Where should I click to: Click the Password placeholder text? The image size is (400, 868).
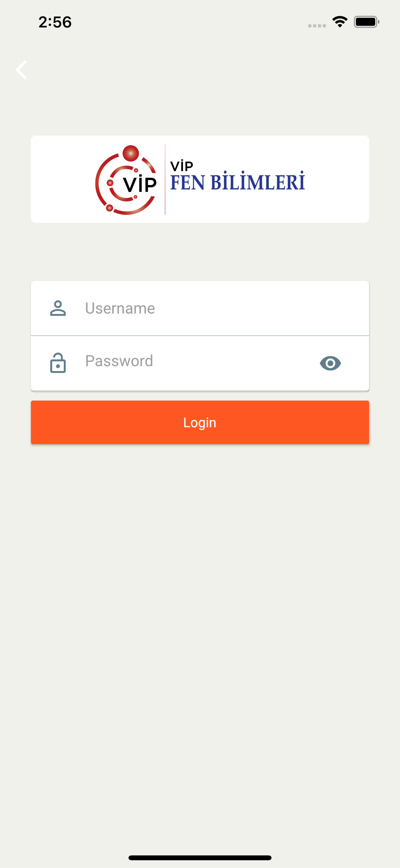click(x=119, y=361)
